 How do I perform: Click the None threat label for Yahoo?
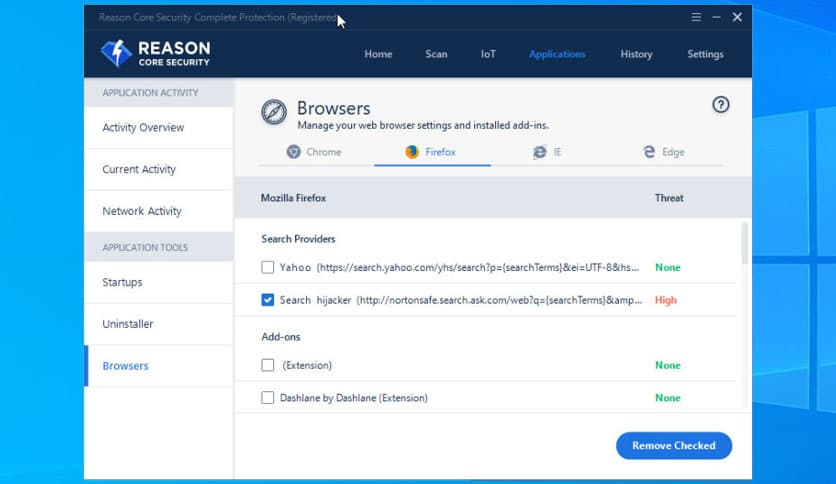pos(668,267)
